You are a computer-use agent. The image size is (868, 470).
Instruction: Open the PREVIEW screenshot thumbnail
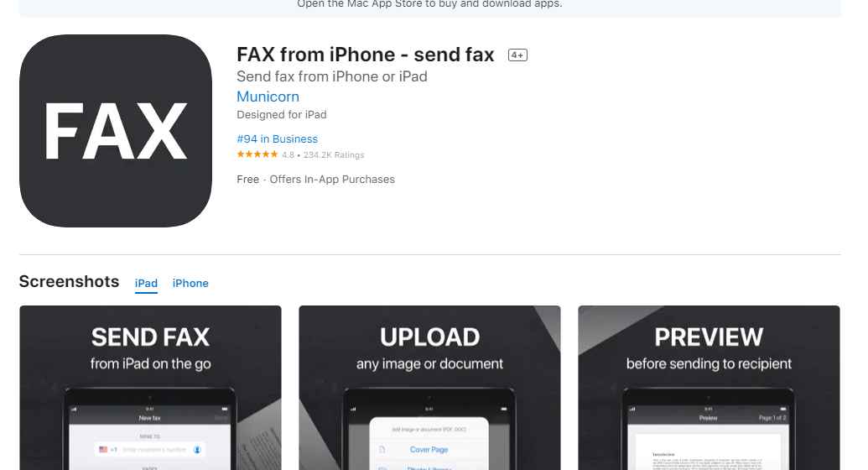click(709, 388)
